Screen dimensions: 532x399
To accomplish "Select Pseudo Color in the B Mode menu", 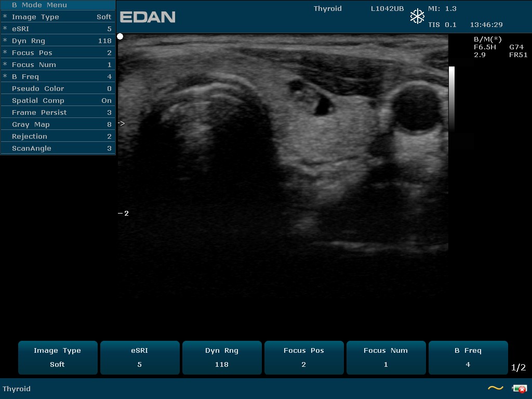I will [58, 88].
